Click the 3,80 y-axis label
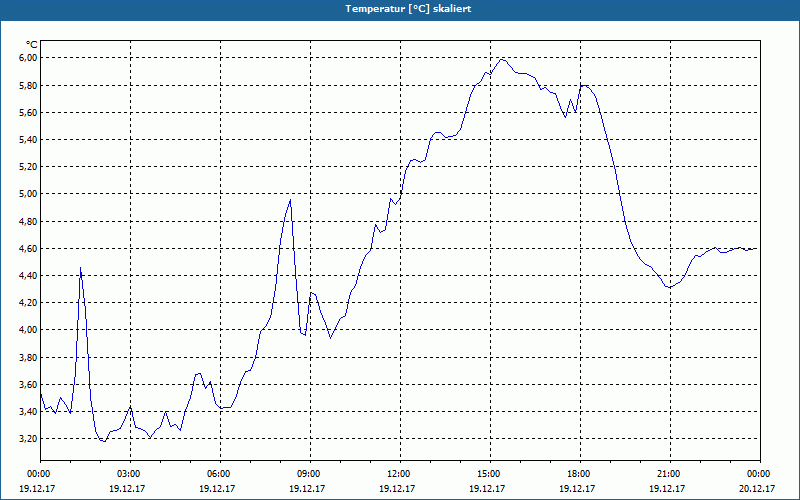 (29, 357)
